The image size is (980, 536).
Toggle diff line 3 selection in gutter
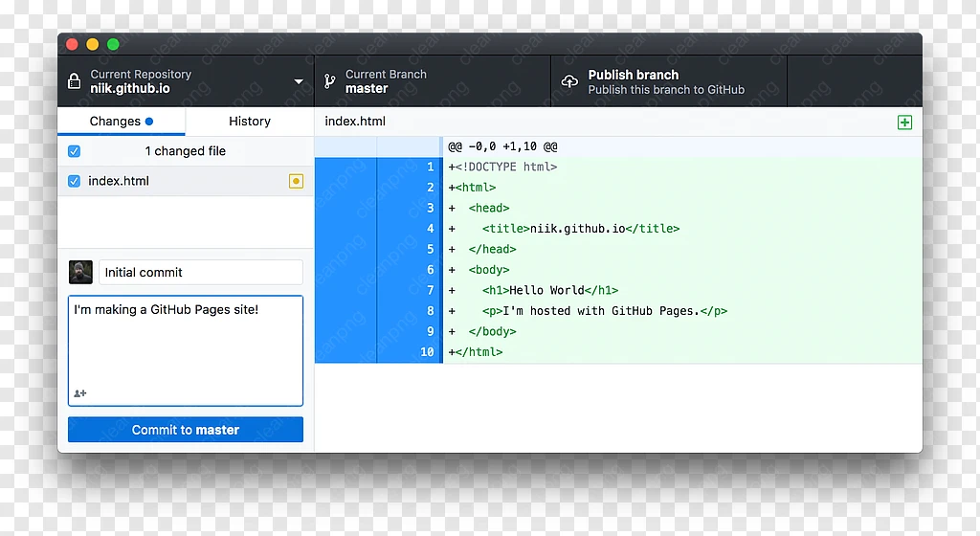(x=430, y=208)
